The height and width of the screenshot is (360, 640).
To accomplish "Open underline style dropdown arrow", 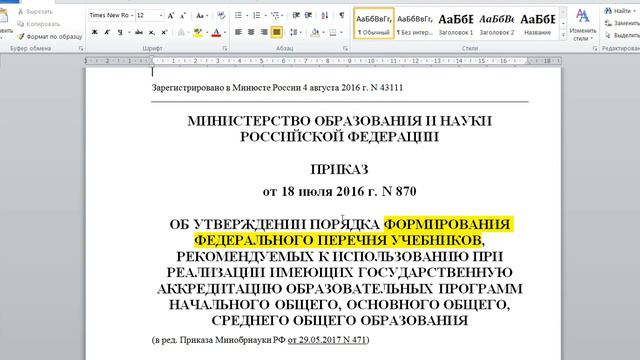I will (x=129, y=32).
